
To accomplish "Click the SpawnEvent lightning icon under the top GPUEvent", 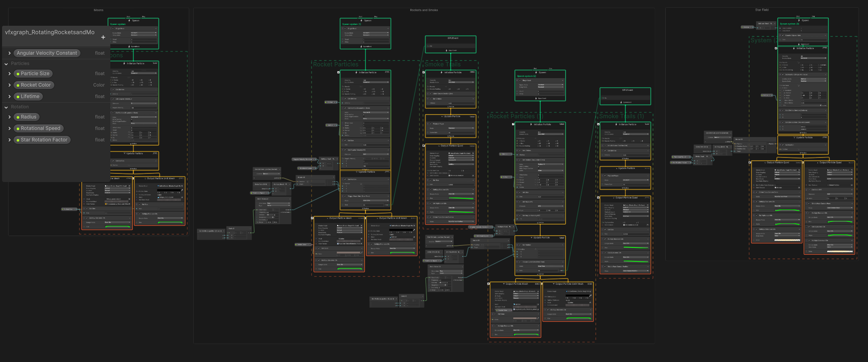I will [x=447, y=50].
